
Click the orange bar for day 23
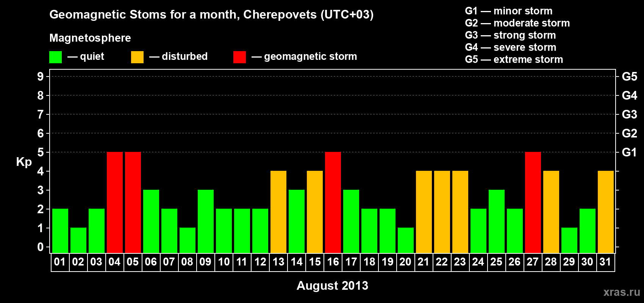pos(460,212)
